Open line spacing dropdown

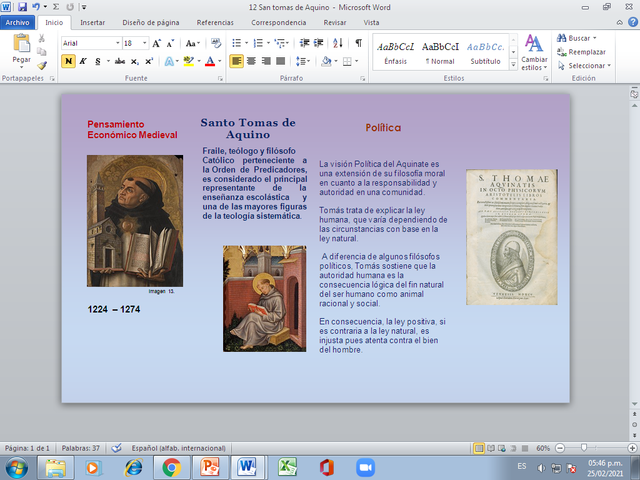[303, 61]
